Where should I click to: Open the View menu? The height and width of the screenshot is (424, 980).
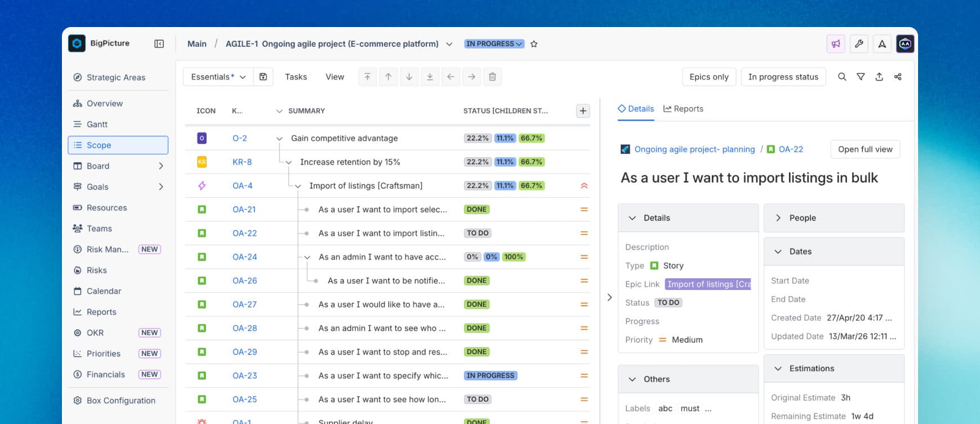(x=335, y=77)
